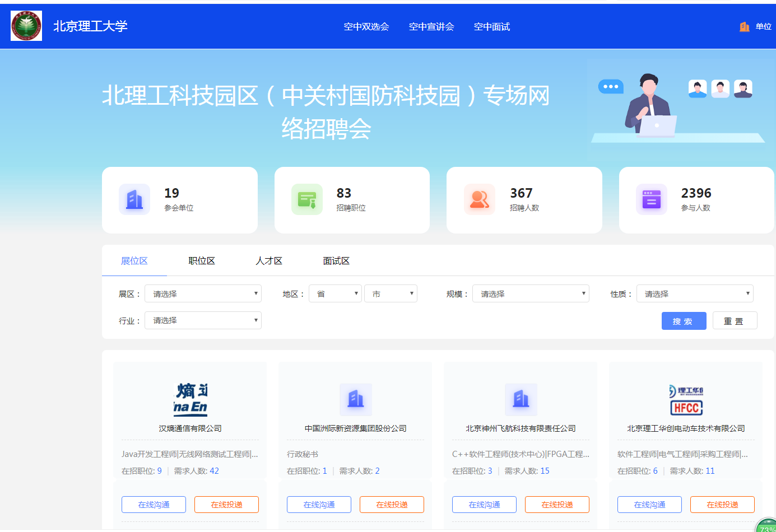The width and height of the screenshot is (776, 532).
Task: Click 在线沟通 for 北京理工华创电动车
Action: [649, 505]
